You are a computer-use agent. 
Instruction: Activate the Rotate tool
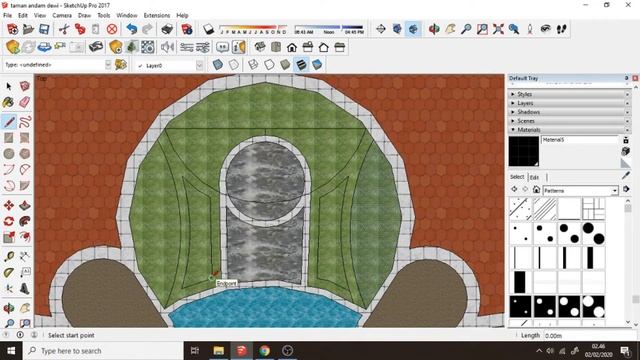coord(9,221)
